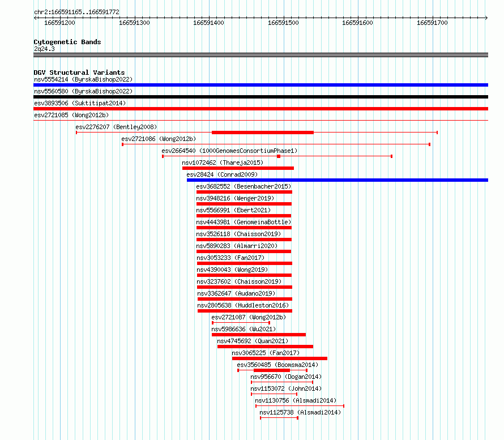This screenshot has width=504, height=440.
Task: Select the red nsv4745692 Quan2021 bar
Action: click(x=265, y=347)
